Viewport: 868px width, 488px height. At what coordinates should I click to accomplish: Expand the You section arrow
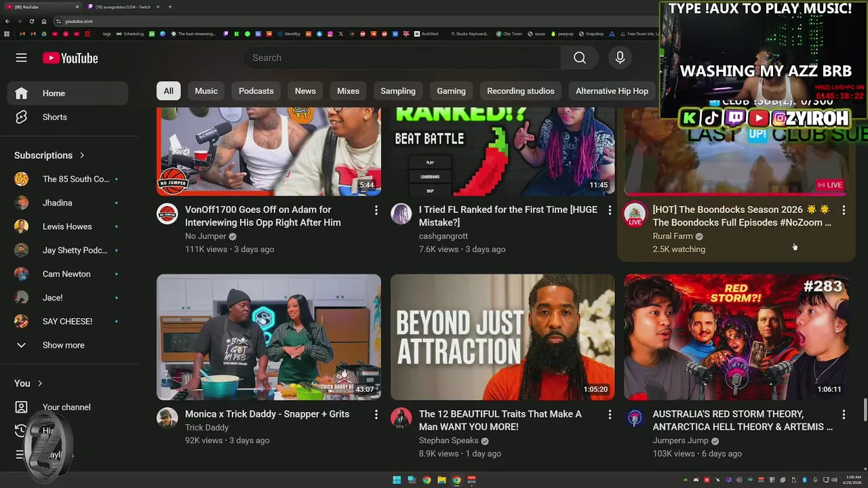40,383
